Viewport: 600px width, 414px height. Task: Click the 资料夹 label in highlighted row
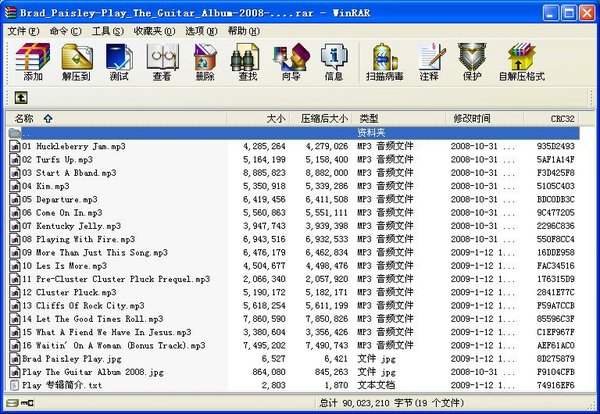[x=371, y=133]
